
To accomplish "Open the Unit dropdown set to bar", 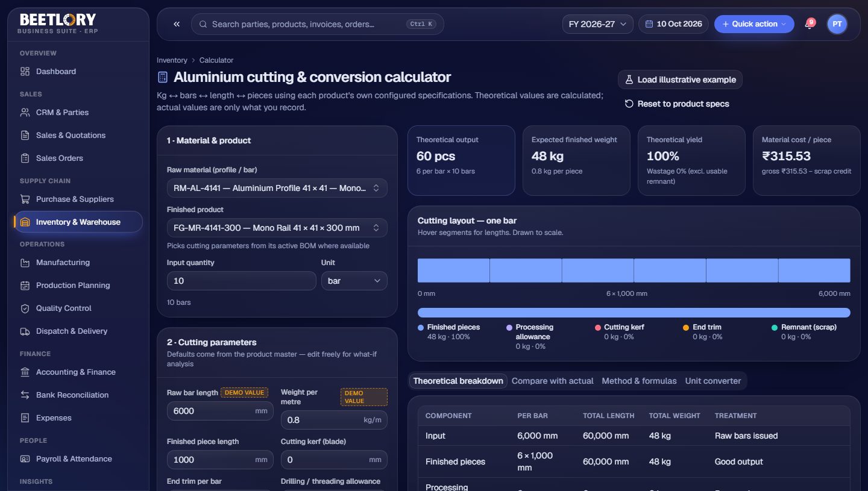I will point(354,281).
